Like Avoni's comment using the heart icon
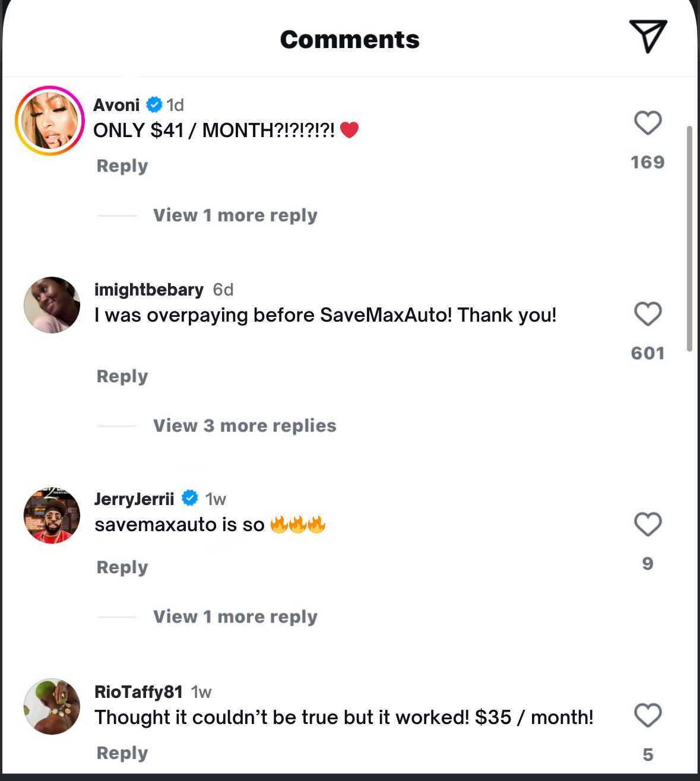This screenshot has width=700, height=781. click(647, 123)
